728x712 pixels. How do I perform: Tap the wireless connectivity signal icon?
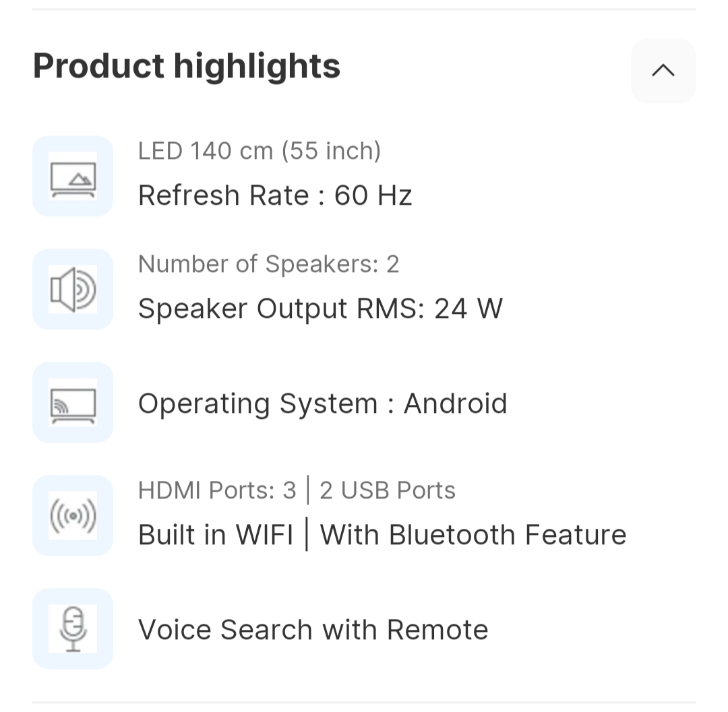(73, 516)
